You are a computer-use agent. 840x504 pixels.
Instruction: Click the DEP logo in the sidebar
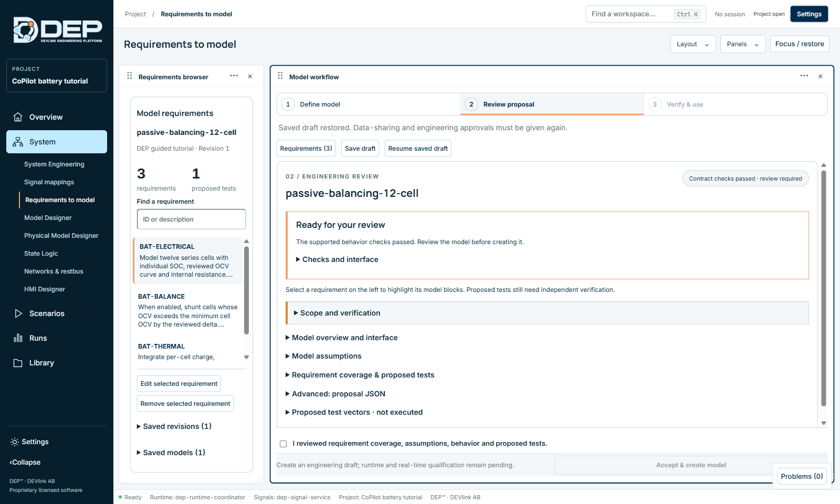58,30
